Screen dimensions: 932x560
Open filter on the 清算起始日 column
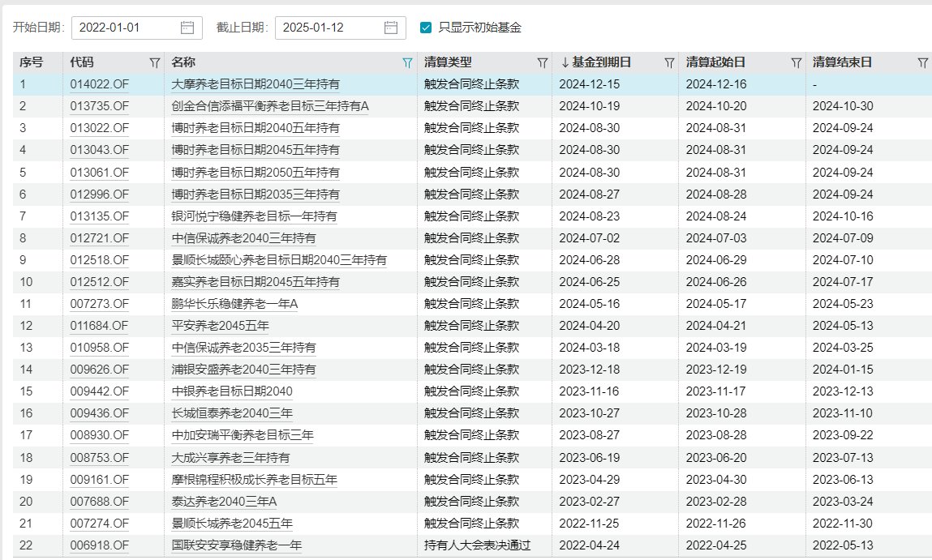click(797, 62)
